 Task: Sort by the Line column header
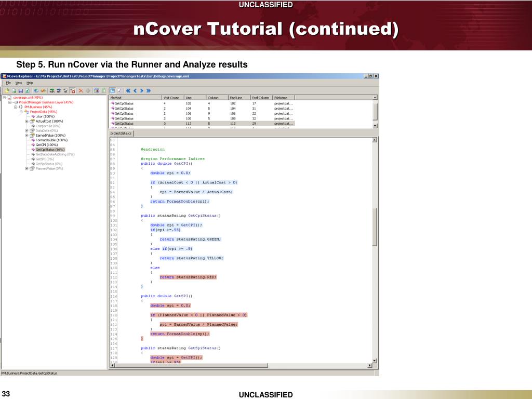[x=195, y=98]
